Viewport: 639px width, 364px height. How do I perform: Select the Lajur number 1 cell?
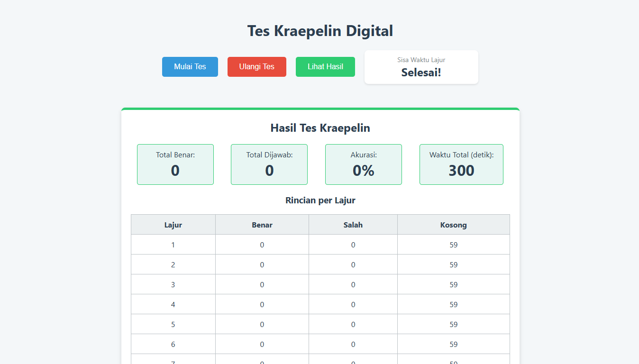(x=173, y=245)
